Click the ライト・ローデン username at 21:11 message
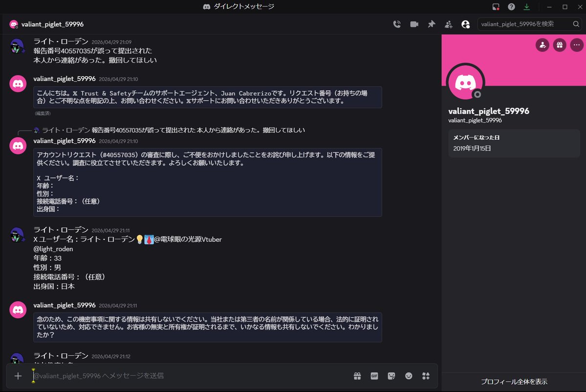586x392 pixels. (x=61, y=230)
